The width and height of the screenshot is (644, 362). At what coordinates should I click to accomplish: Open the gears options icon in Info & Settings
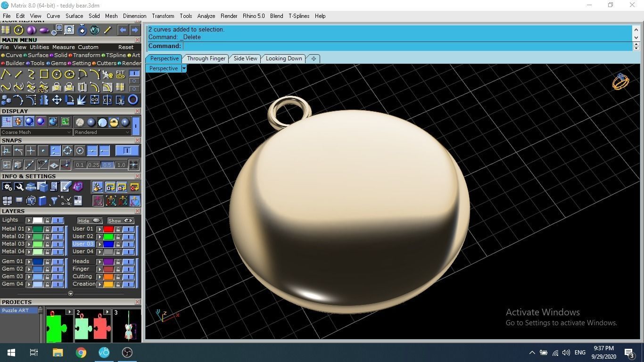click(x=7, y=187)
